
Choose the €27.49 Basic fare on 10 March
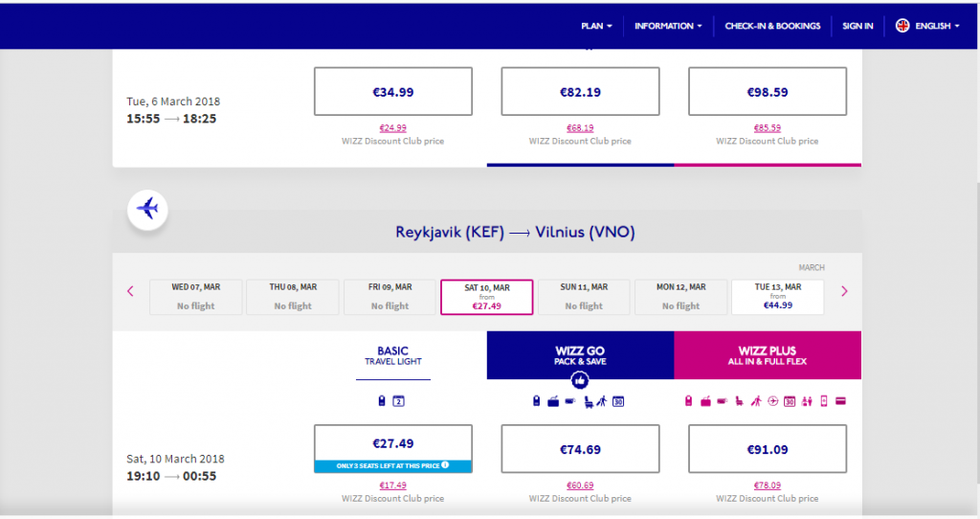(x=393, y=448)
